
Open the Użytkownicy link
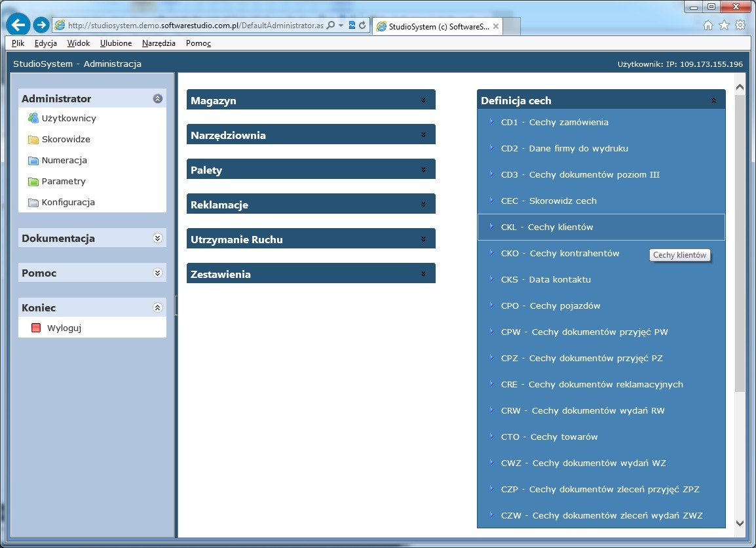pos(69,118)
